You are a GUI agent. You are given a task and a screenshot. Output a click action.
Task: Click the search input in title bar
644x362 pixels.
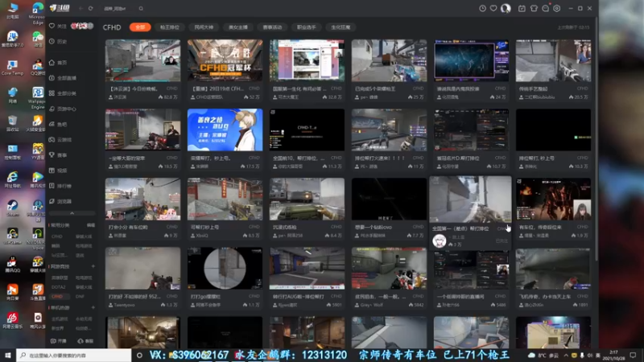pyautogui.click(x=119, y=8)
